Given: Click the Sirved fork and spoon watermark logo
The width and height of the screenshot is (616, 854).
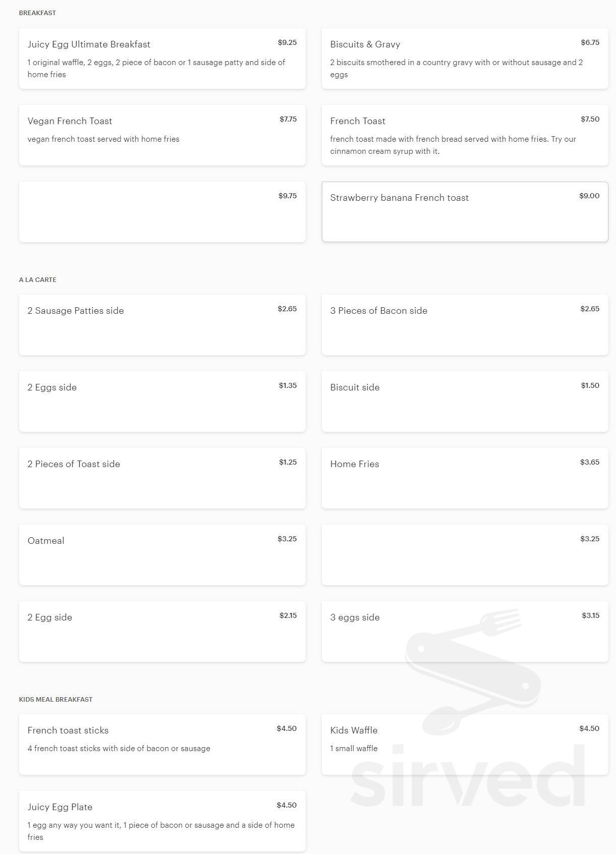Looking at the screenshot, I should [x=473, y=672].
